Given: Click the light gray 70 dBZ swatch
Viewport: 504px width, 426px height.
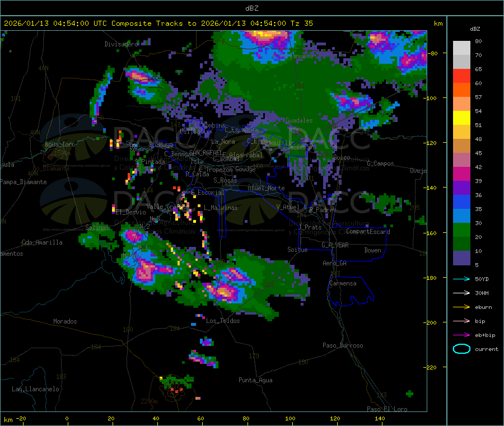Looking at the screenshot, I should point(461,62).
